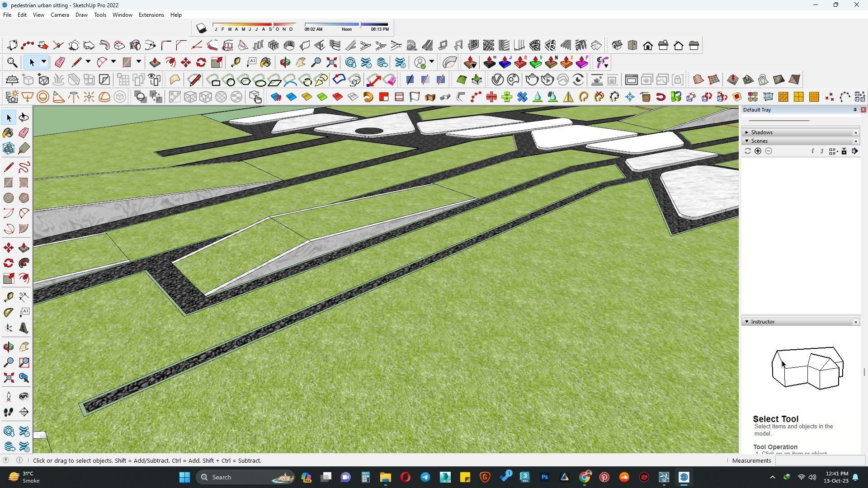Add a new scene with plus icon

pyautogui.click(x=758, y=151)
